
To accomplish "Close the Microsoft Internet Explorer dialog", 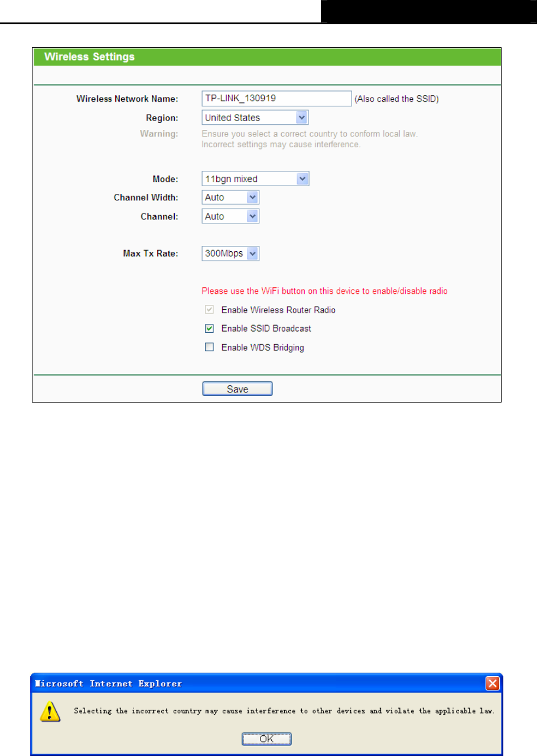I will (493, 684).
